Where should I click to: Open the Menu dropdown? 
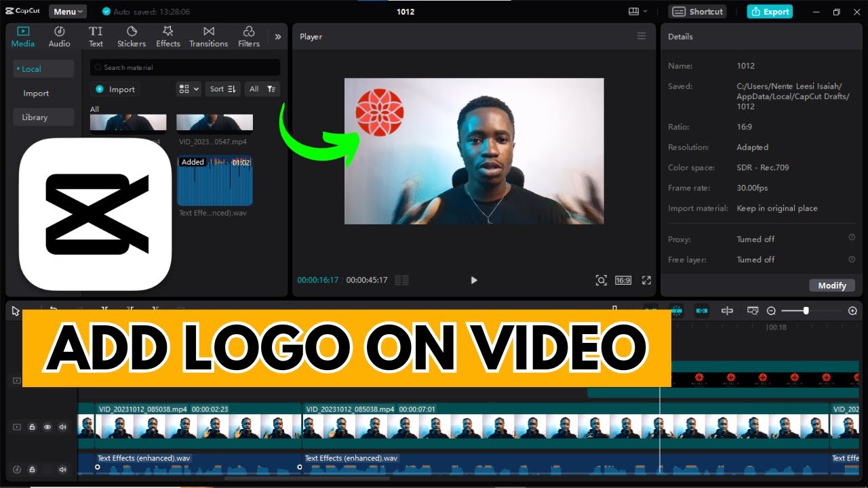(67, 11)
